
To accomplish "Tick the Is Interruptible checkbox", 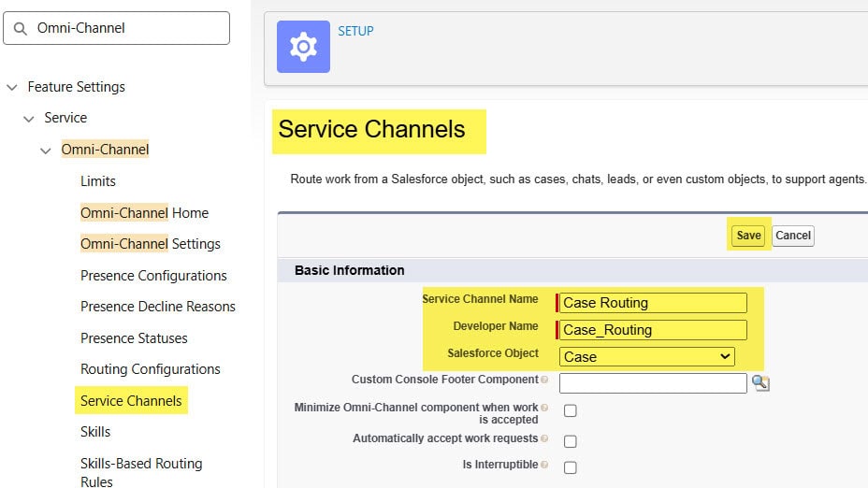I will click(571, 467).
